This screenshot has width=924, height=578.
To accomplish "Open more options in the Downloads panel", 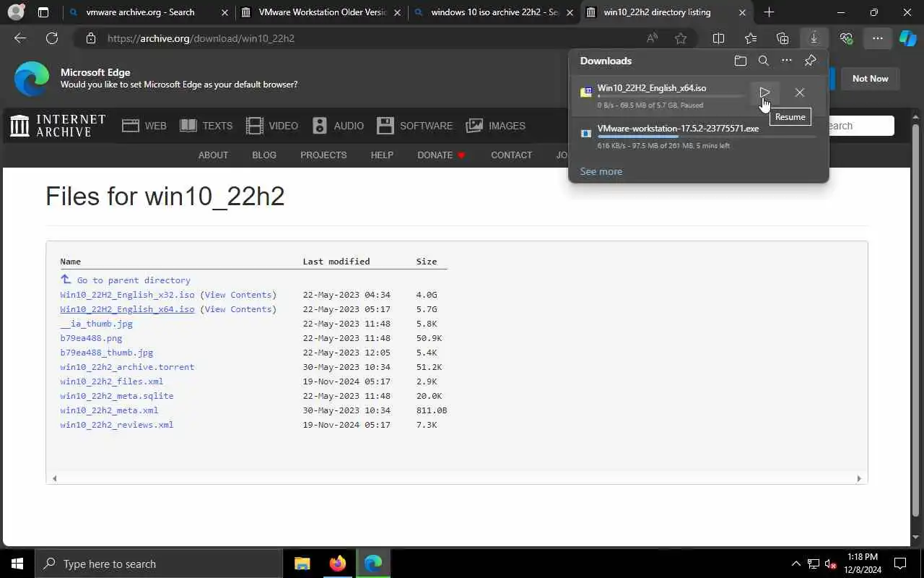I will click(786, 61).
